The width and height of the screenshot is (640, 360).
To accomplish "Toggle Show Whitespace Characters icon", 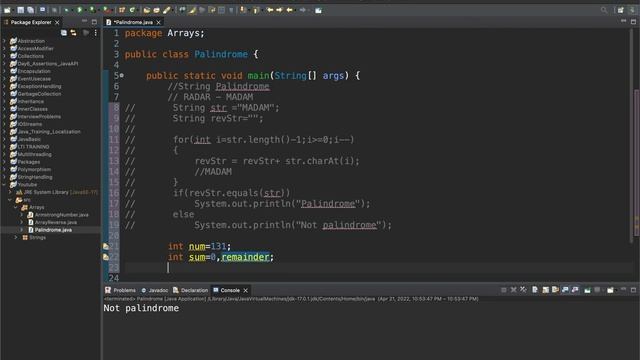I will coord(231,10).
